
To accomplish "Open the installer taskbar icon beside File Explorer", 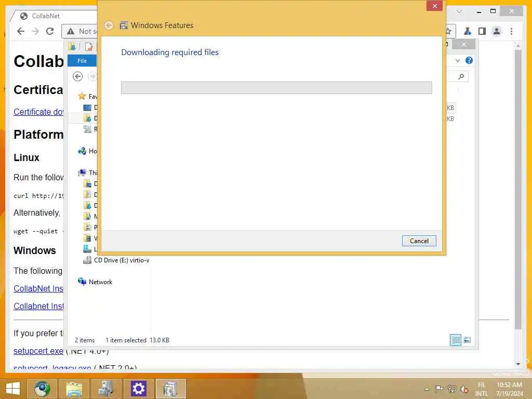I will click(x=106, y=389).
